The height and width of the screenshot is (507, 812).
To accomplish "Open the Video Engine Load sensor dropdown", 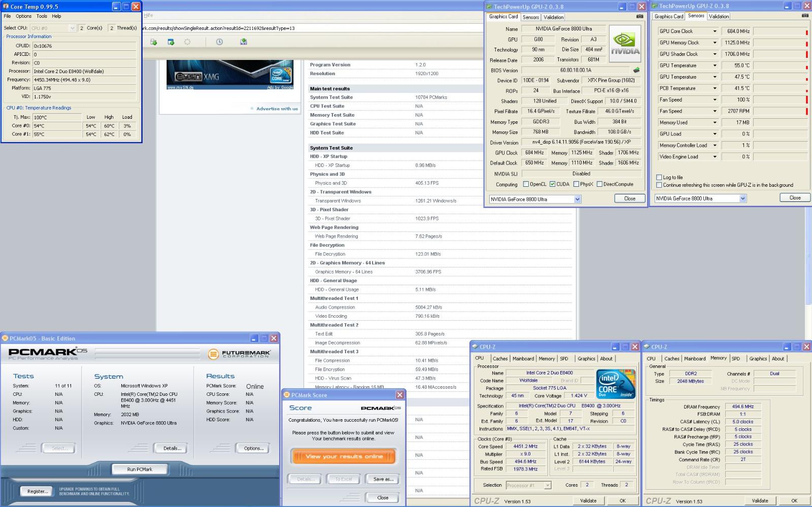I will [x=715, y=157].
